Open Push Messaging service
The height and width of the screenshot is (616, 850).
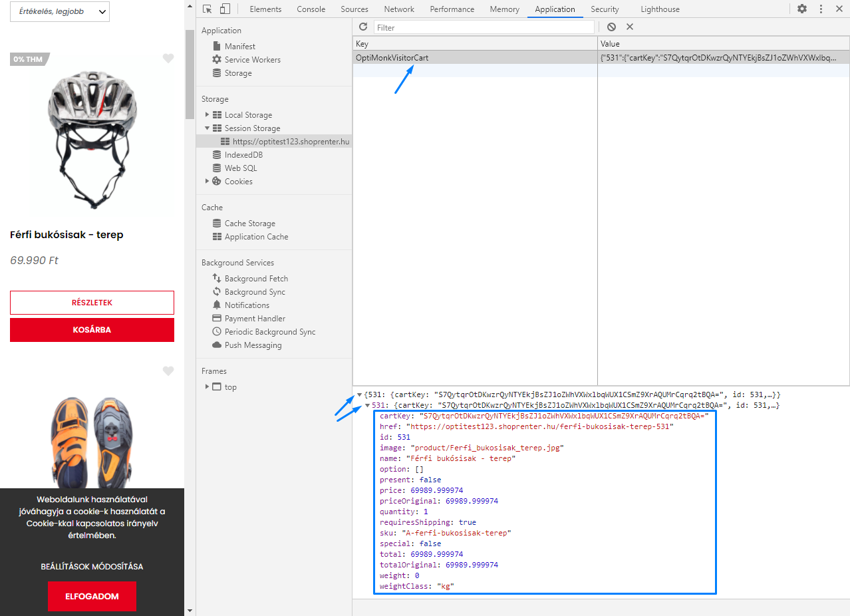(253, 345)
